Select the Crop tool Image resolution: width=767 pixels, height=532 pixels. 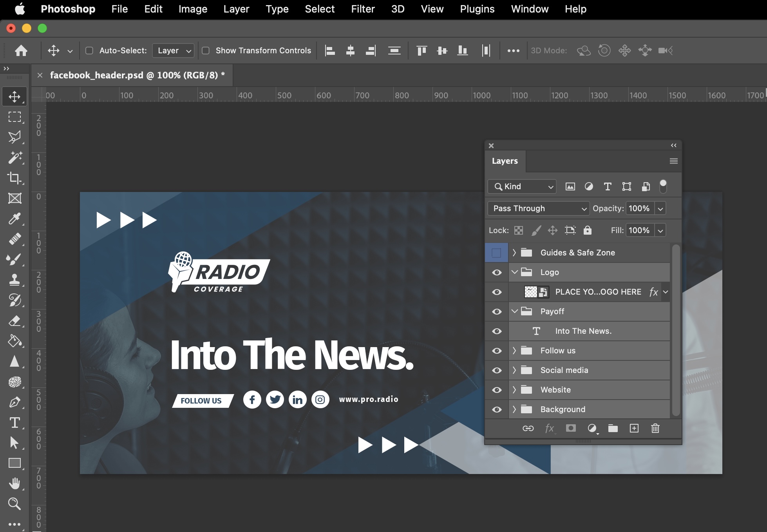point(14,178)
